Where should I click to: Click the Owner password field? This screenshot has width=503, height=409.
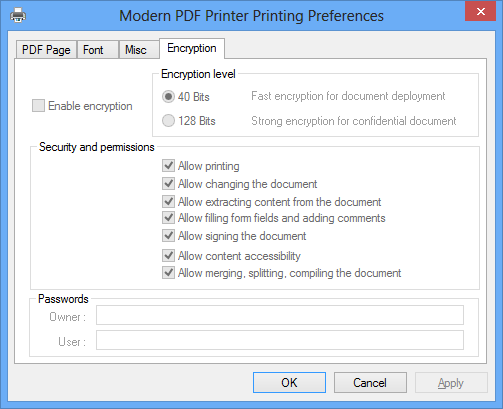tap(280, 315)
